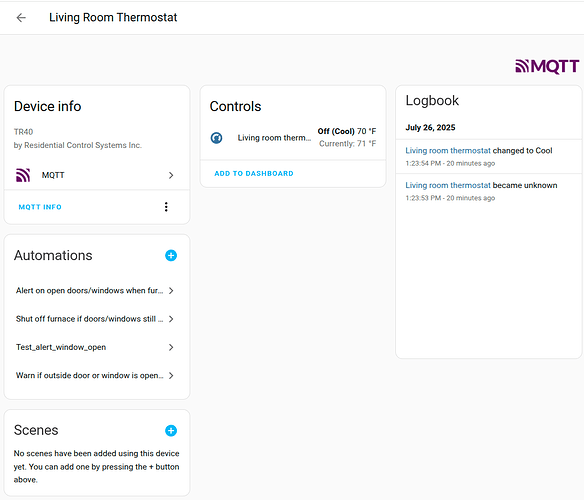Click the MQTT INFO button

(40, 207)
